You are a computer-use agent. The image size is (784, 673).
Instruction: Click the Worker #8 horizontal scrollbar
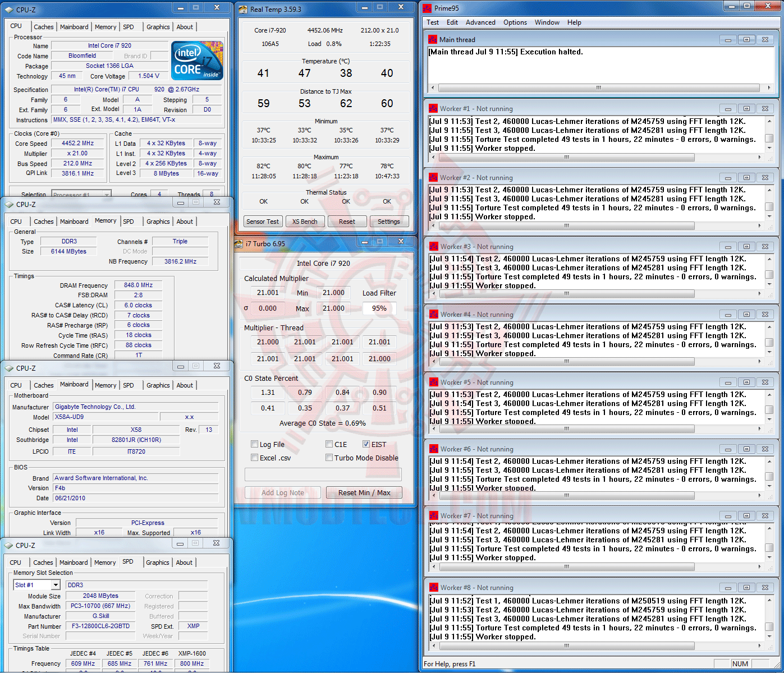[597, 646]
